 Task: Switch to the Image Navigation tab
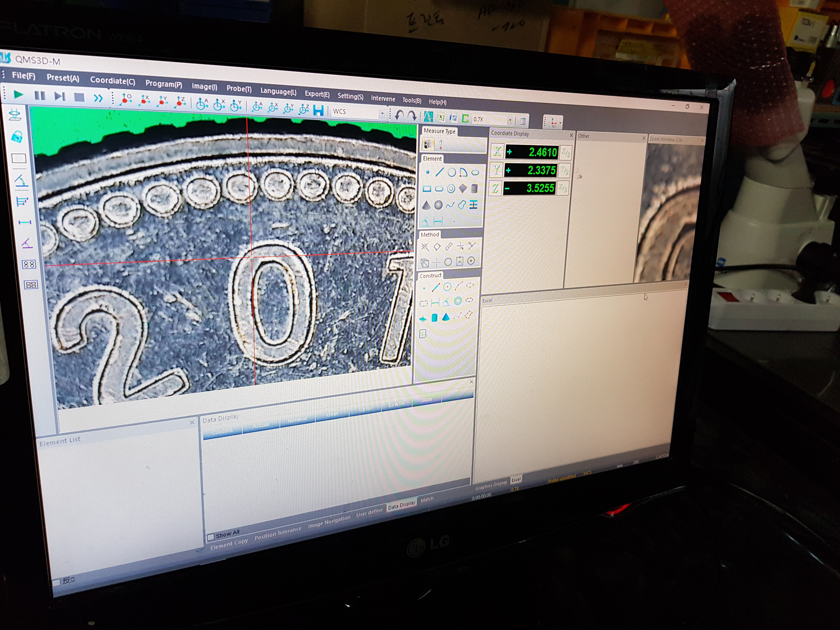[329, 522]
